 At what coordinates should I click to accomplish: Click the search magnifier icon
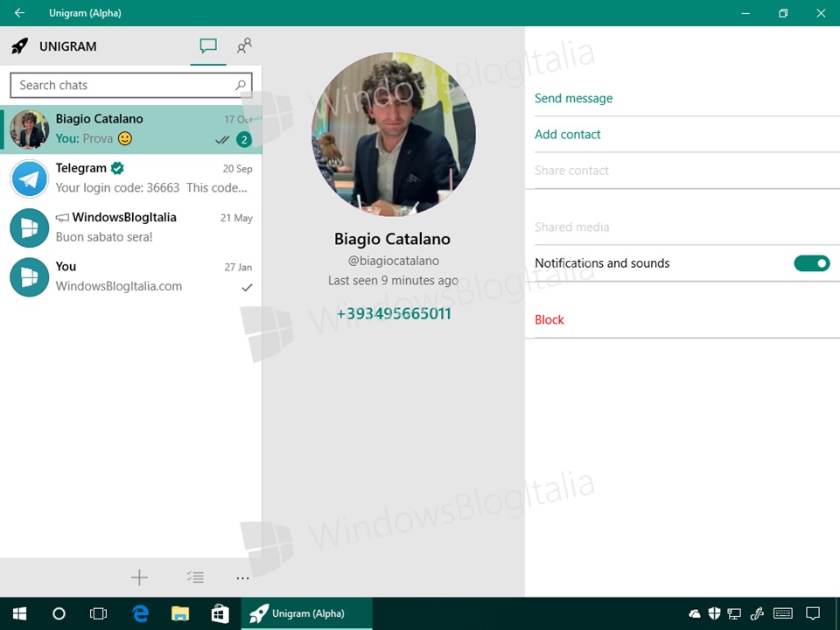click(x=241, y=85)
